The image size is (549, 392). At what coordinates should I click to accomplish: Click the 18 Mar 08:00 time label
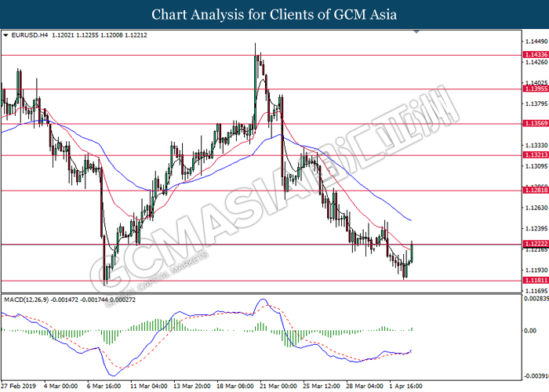pos(235,386)
